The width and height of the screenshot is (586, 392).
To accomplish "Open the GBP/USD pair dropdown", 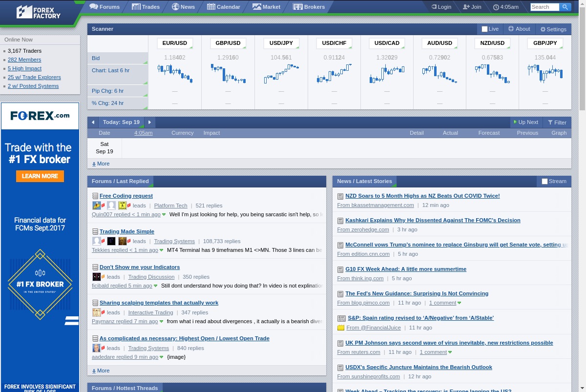I will point(228,43).
